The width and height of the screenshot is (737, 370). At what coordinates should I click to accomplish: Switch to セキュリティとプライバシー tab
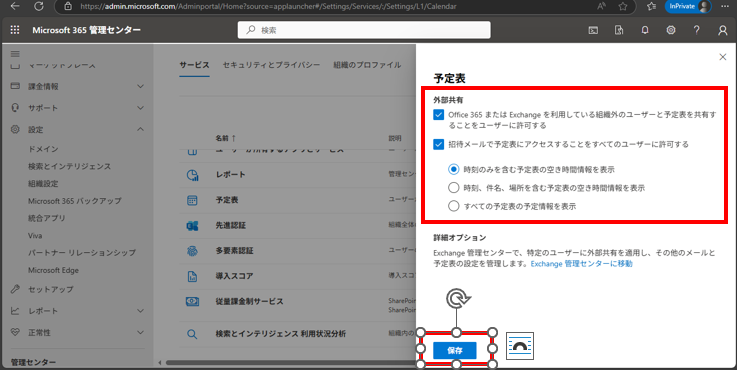point(271,65)
